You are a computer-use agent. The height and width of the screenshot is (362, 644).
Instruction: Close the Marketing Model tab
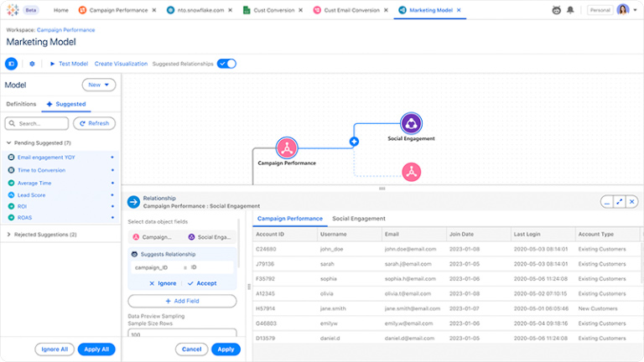(459, 10)
